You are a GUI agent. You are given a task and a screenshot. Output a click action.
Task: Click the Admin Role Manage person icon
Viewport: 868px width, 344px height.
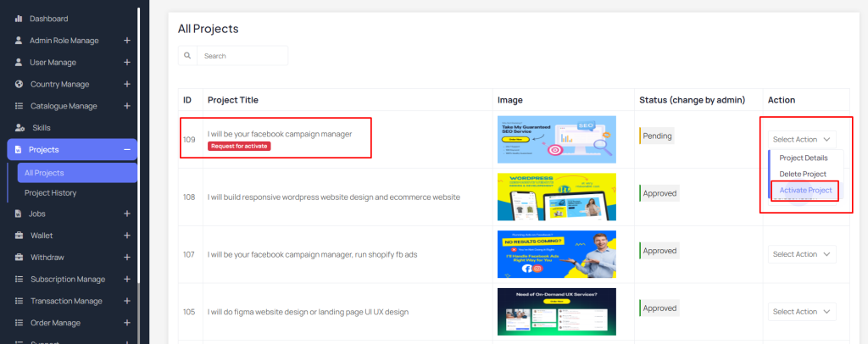click(x=19, y=41)
